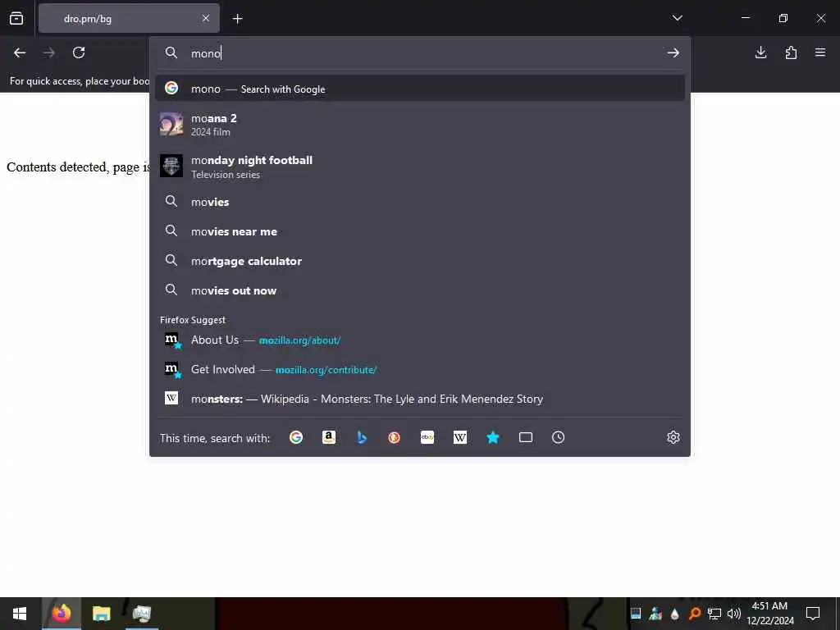
Task: Open 'Get Involved' mozilla.org result
Action: coord(419,370)
